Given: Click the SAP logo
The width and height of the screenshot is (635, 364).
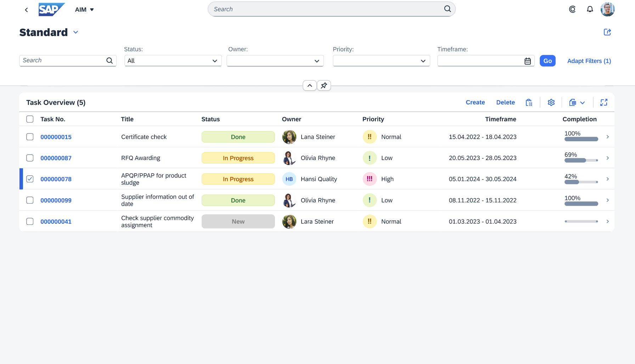Looking at the screenshot, I should pyautogui.click(x=51, y=10).
